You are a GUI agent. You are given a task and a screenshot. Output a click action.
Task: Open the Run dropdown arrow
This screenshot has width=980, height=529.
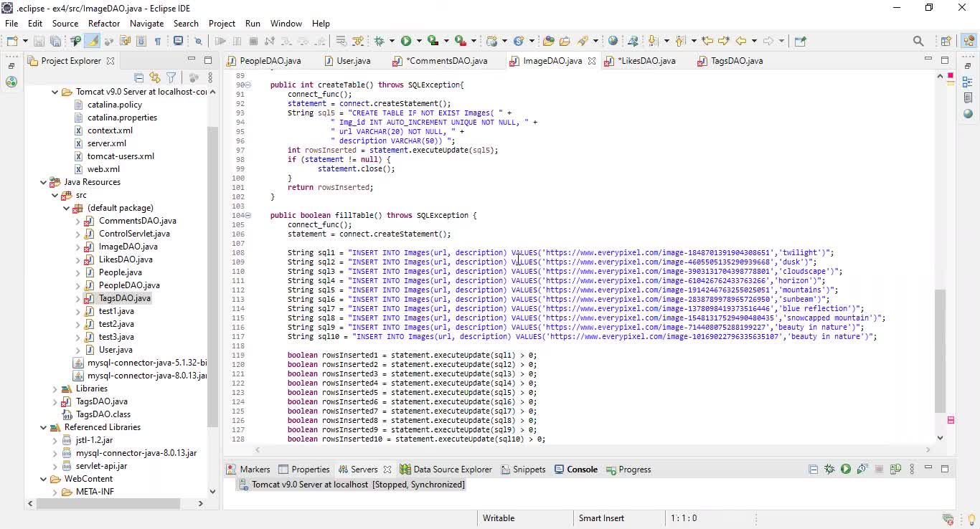[x=418, y=41]
